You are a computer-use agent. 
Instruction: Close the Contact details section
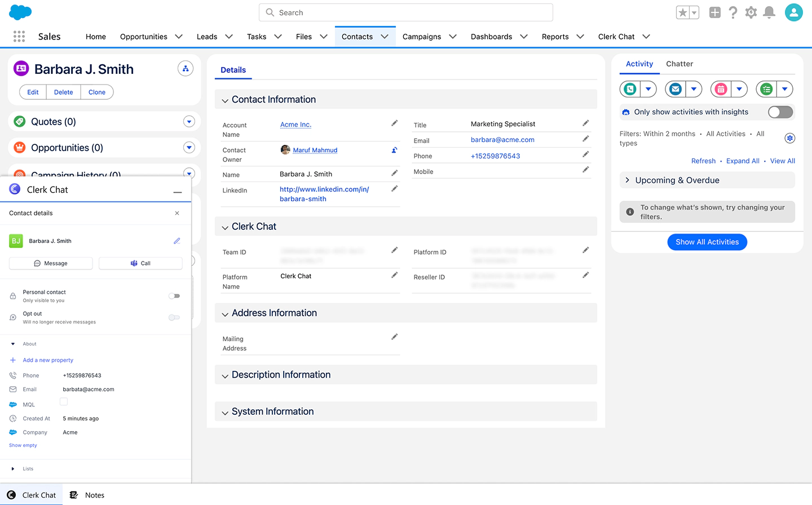tap(177, 213)
